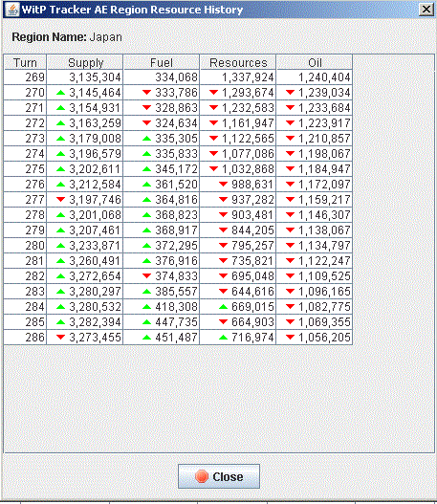Click red down arrow beside 1,293,674
This screenshot has height=504, width=437.
pos(213,93)
